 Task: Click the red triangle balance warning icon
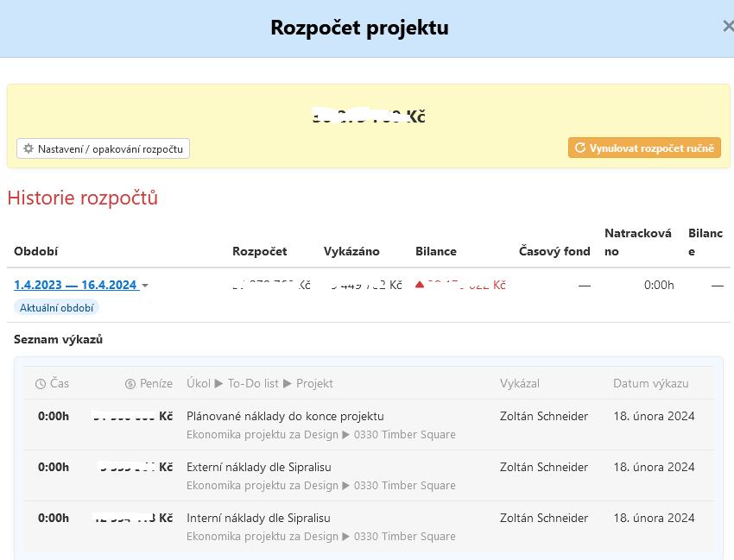point(420,285)
